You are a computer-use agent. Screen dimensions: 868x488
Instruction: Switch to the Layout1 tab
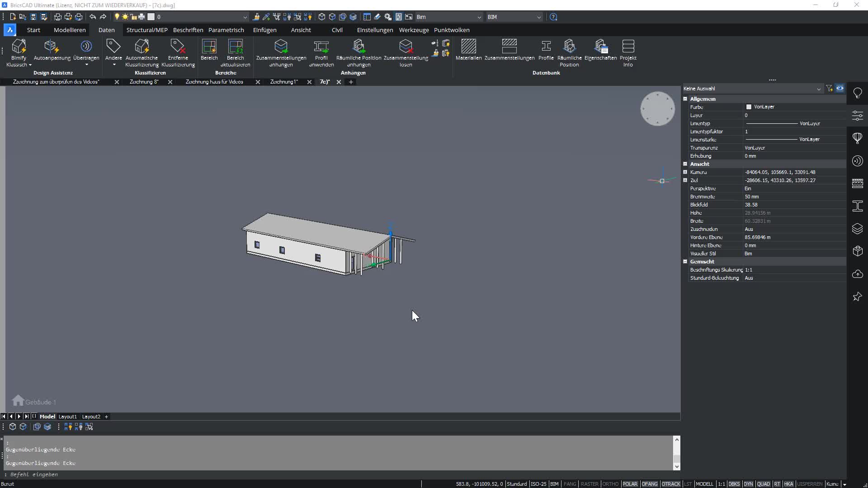[67, 417]
